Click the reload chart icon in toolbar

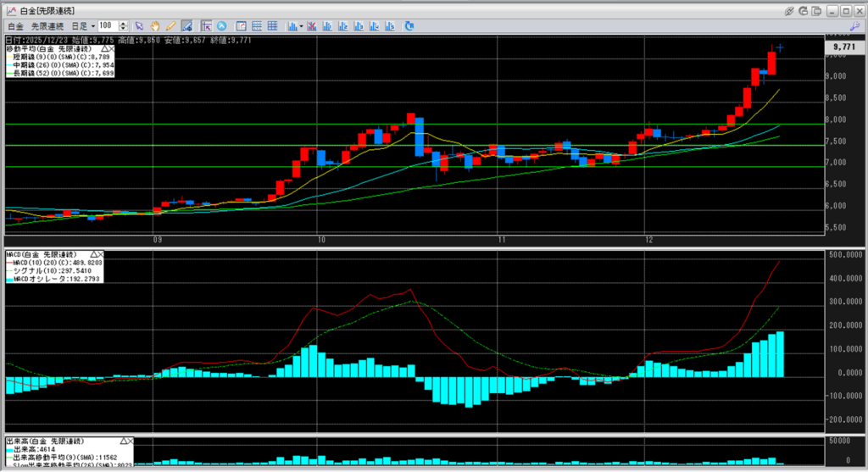click(409, 26)
